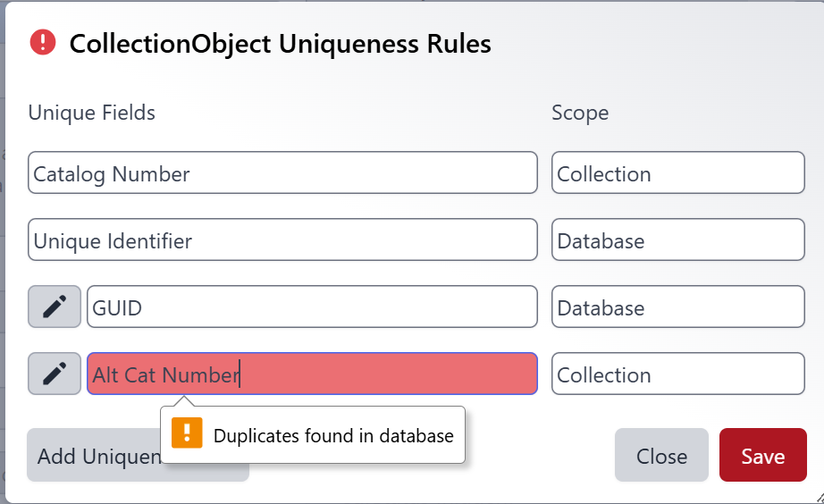
Task: Click the orange warning icon in tooltip
Action: [187, 433]
